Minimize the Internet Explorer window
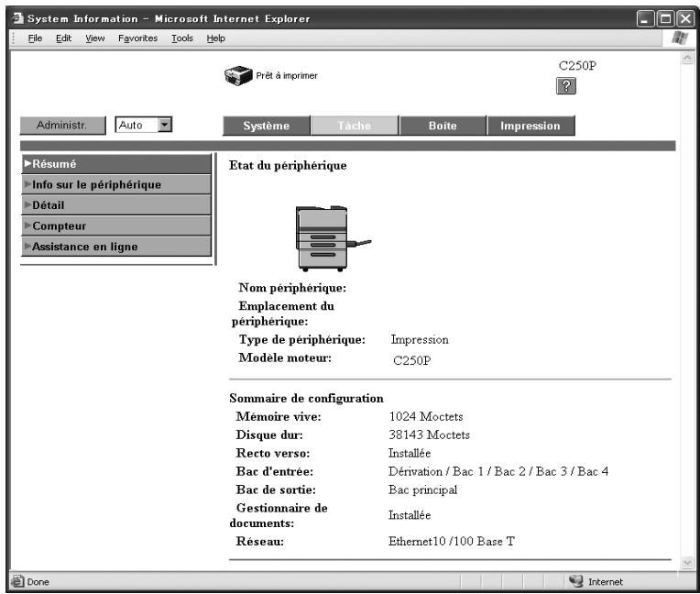The height and width of the screenshot is (594, 700). click(x=645, y=18)
